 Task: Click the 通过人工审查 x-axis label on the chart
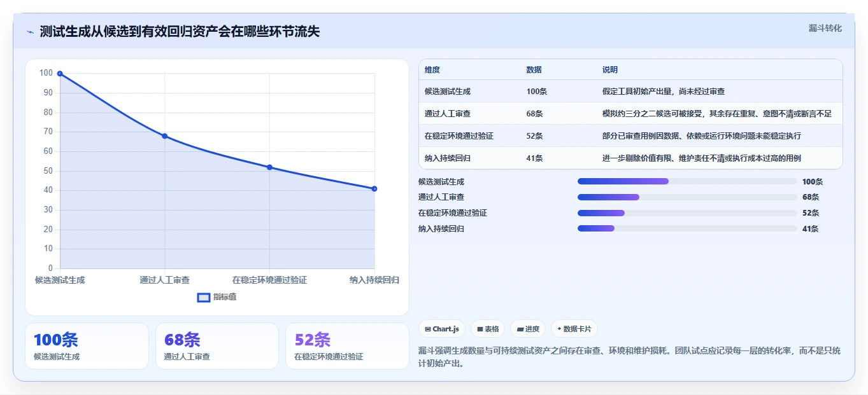point(165,280)
